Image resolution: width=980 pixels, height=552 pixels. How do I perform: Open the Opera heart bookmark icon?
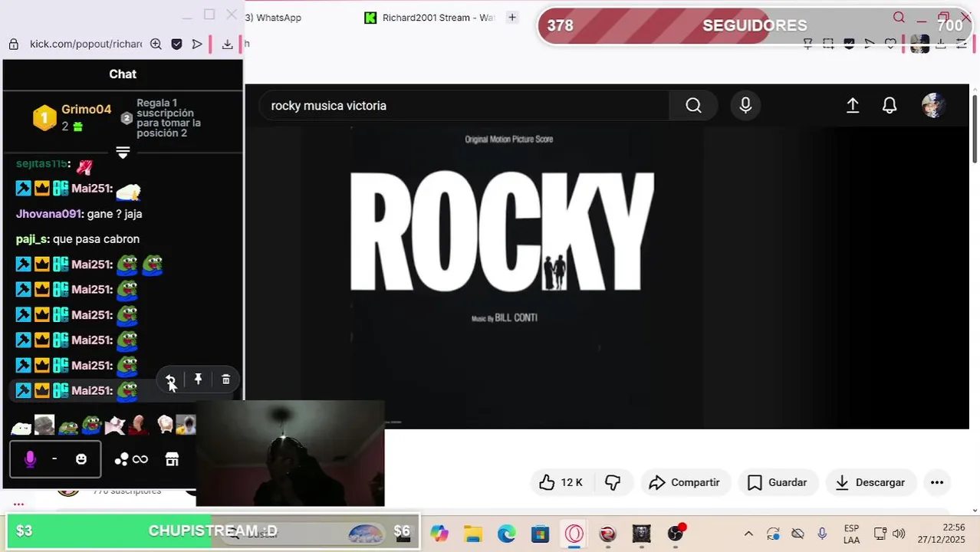(890, 44)
